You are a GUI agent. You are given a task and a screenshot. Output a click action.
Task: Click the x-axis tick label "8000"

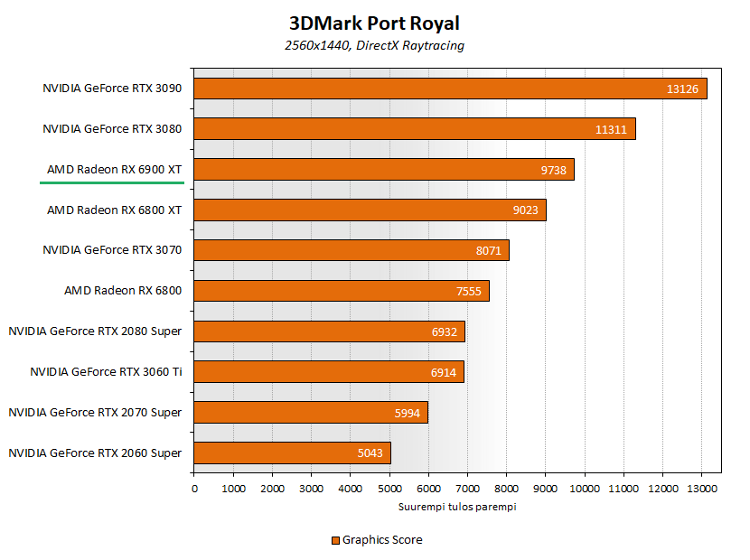point(507,489)
